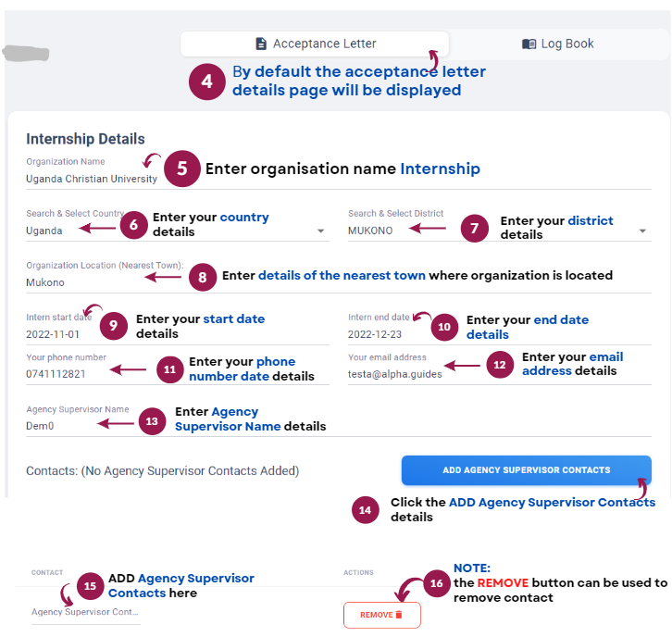The height and width of the screenshot is (637, 672).
Task: Click the REMOVE contact button
Action: coord(382,615)
